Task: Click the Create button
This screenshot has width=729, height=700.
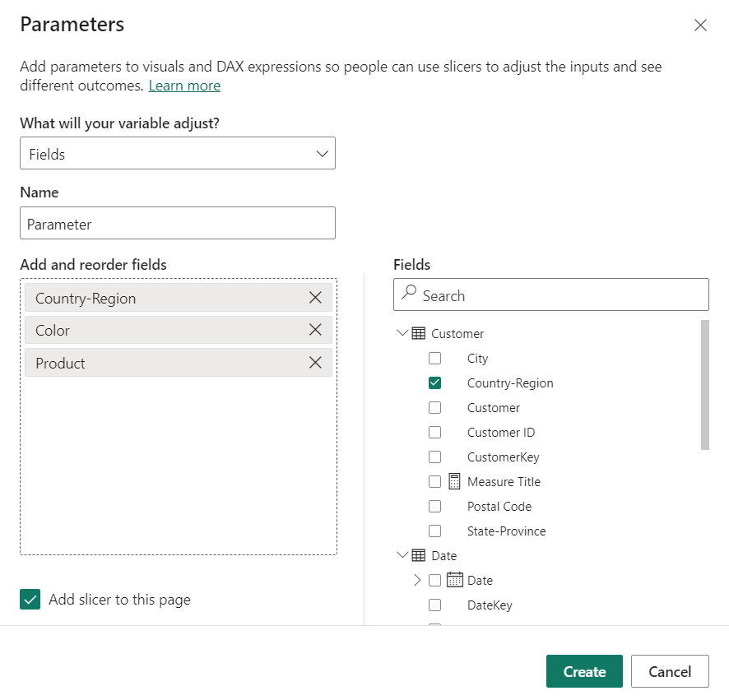Action: point(584,671)
